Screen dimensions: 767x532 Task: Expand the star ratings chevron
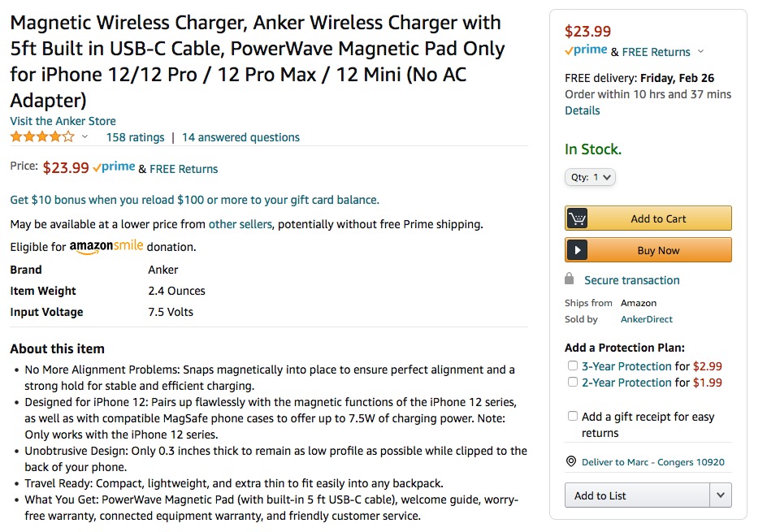(84, 136)
